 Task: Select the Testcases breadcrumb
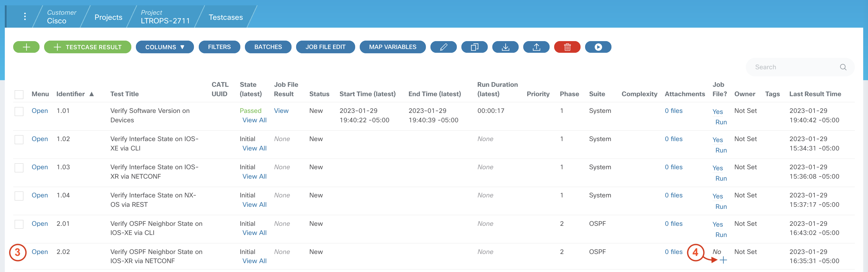click(225, 17)
